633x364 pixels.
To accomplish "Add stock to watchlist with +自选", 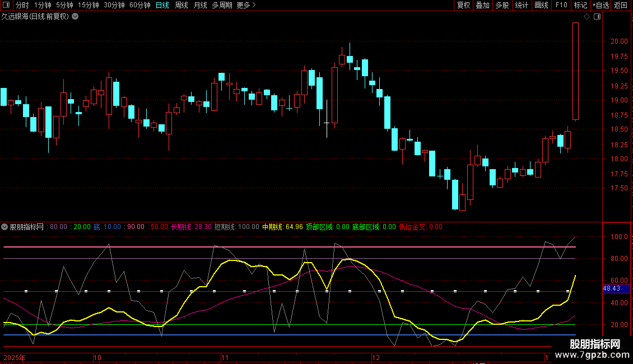I will coord(601,5).
